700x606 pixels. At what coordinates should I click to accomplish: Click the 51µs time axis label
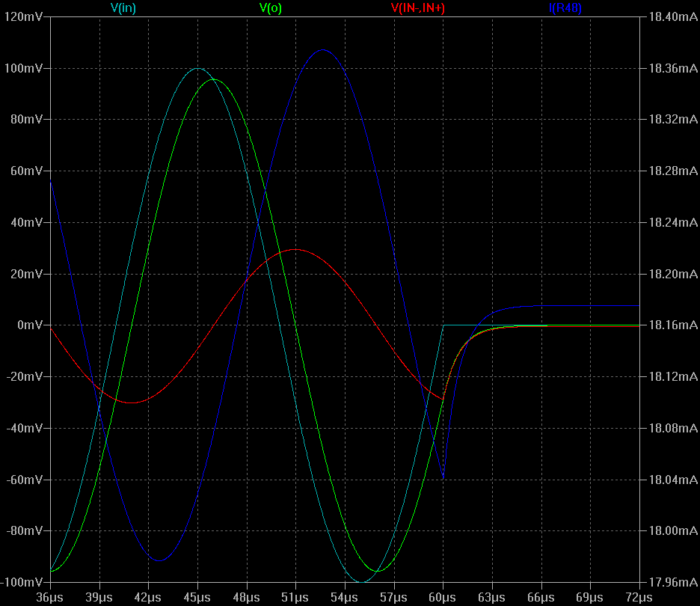(x=295, y=598)
